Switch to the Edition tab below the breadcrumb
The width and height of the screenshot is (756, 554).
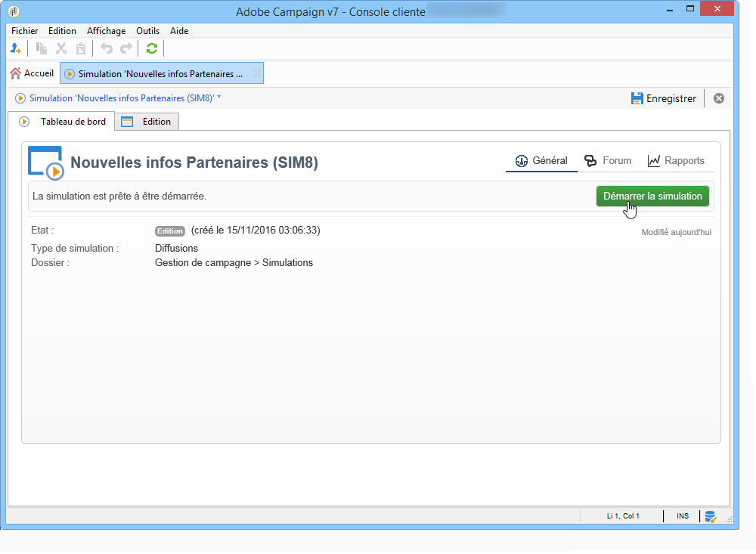pyautogui.click(x=147, y=122)
